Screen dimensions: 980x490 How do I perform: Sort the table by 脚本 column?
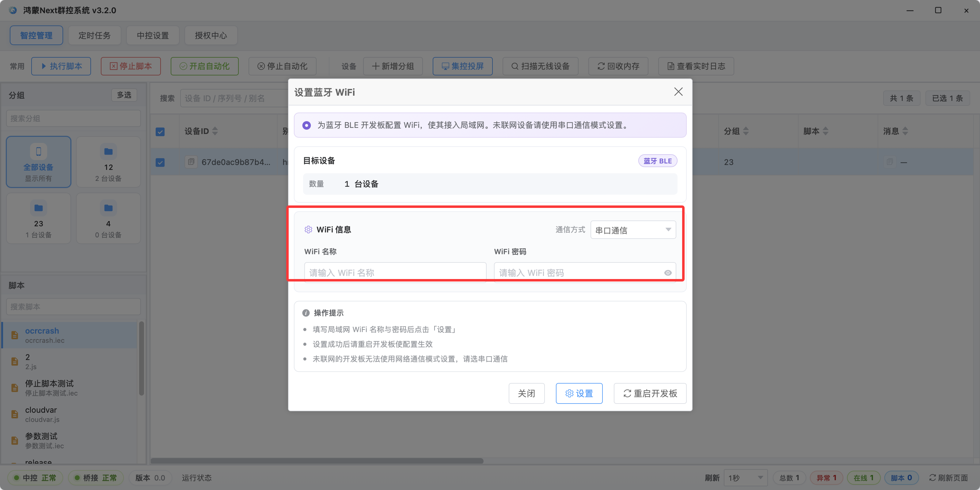point(825,131)
